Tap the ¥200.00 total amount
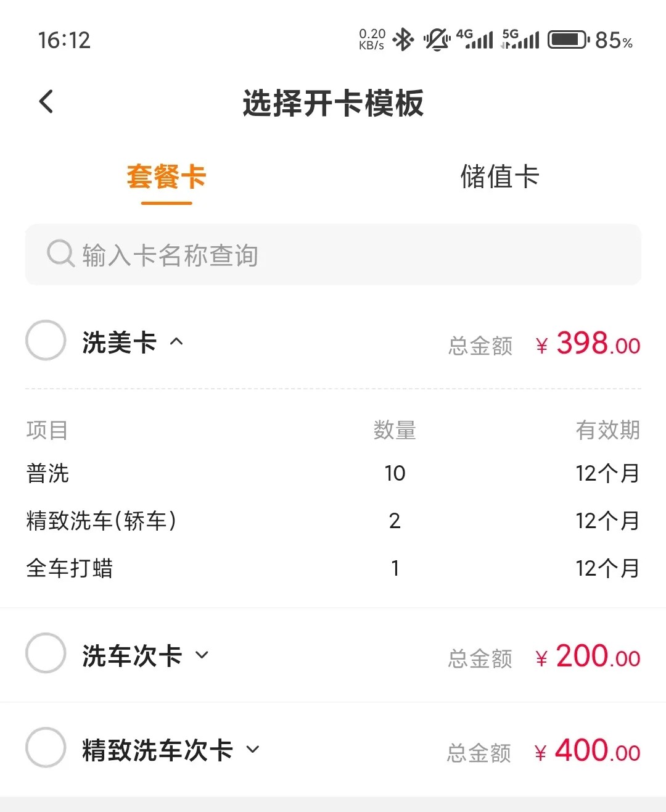Image resolution: width=666 pixels, height=812 pixels. click(588, 657)
